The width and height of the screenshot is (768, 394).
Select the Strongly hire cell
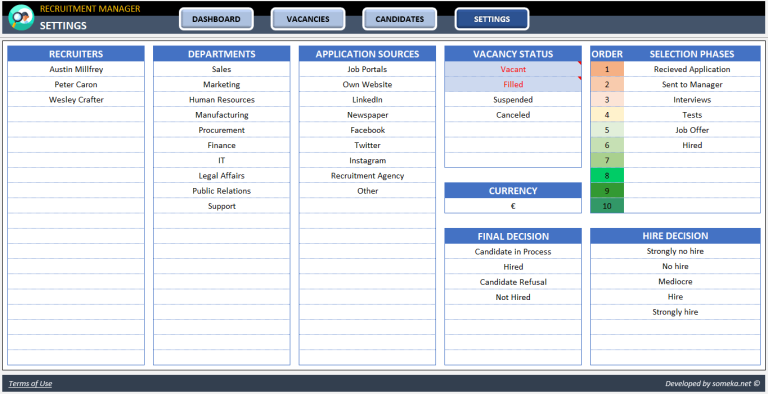[675, 312]
